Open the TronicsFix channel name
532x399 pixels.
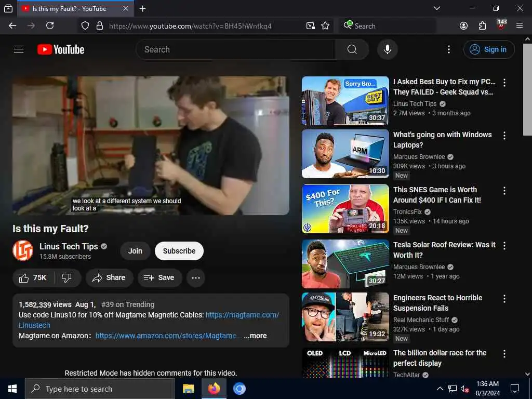click(x=407, y=212)
